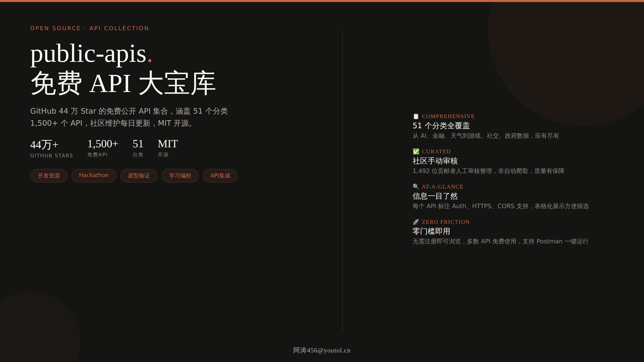Click the 信息一目了然 heading

[435, 196]
